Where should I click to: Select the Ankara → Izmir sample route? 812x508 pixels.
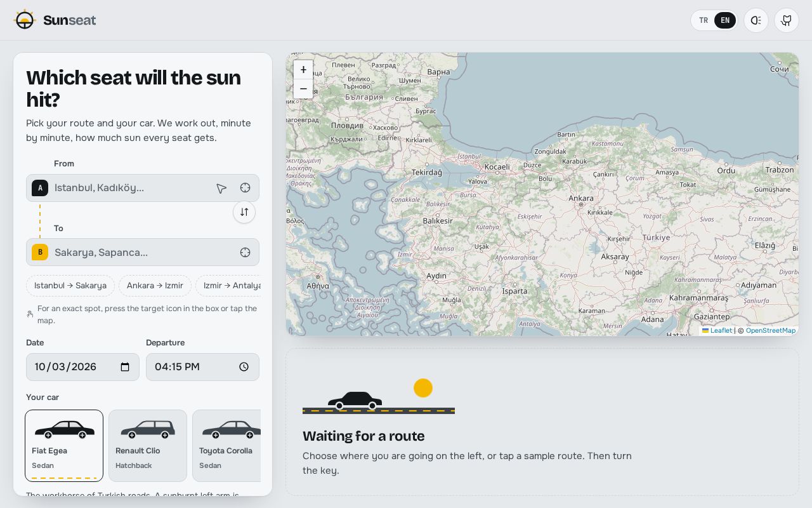click(155, 286)
